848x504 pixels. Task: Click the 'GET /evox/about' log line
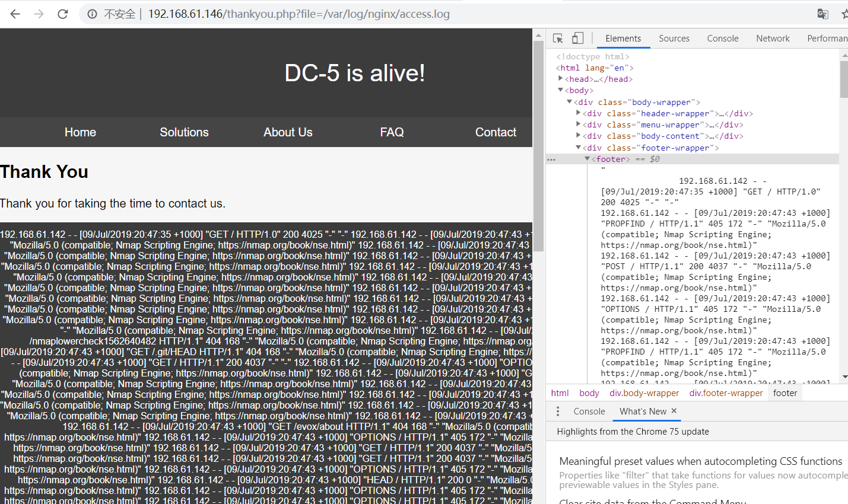pos(297,426)
